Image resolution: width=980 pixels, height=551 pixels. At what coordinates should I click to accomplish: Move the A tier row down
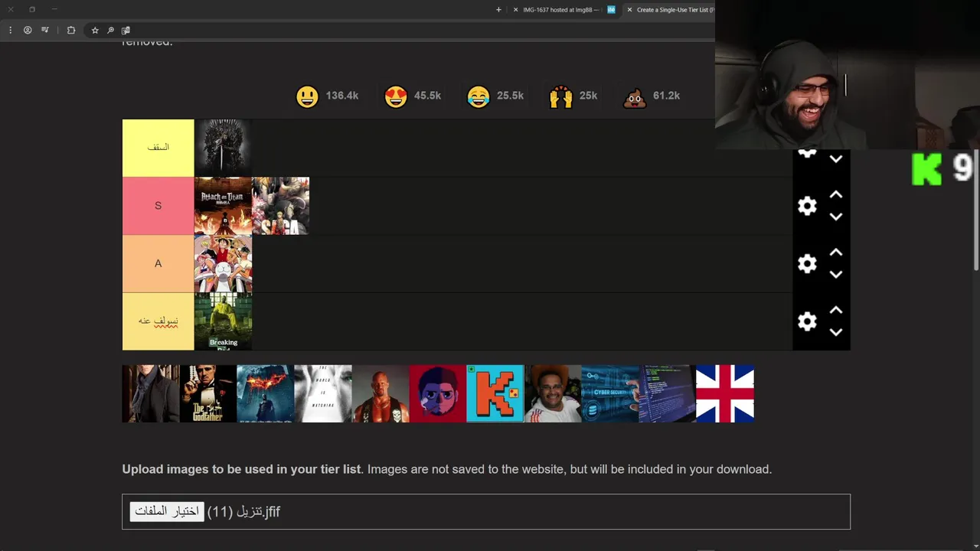point(836,275)
